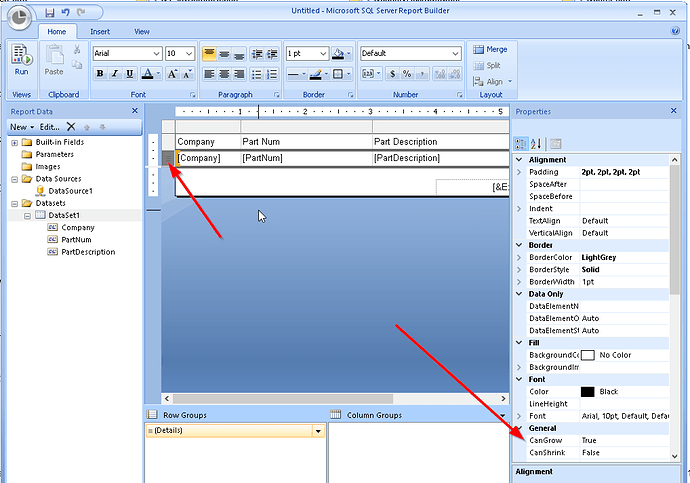Click the Percent format icon
This screenshot has width=690, height=483.
[x=407, y=73]
